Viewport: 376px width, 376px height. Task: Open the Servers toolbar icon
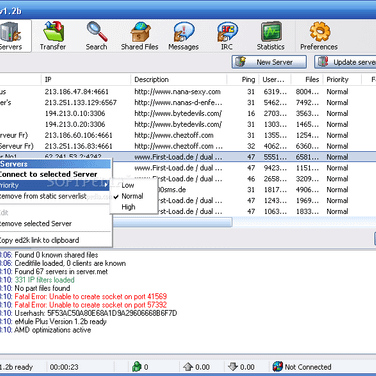click(12, 36)
